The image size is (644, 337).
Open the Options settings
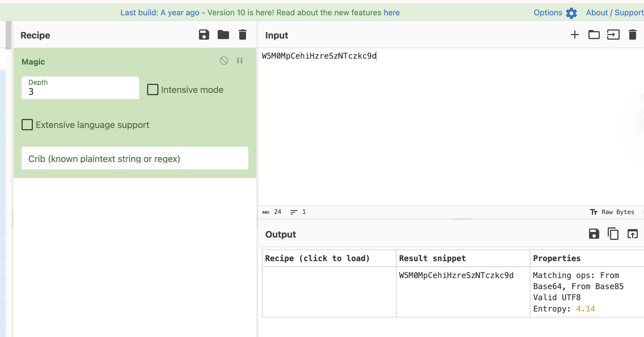555,13
